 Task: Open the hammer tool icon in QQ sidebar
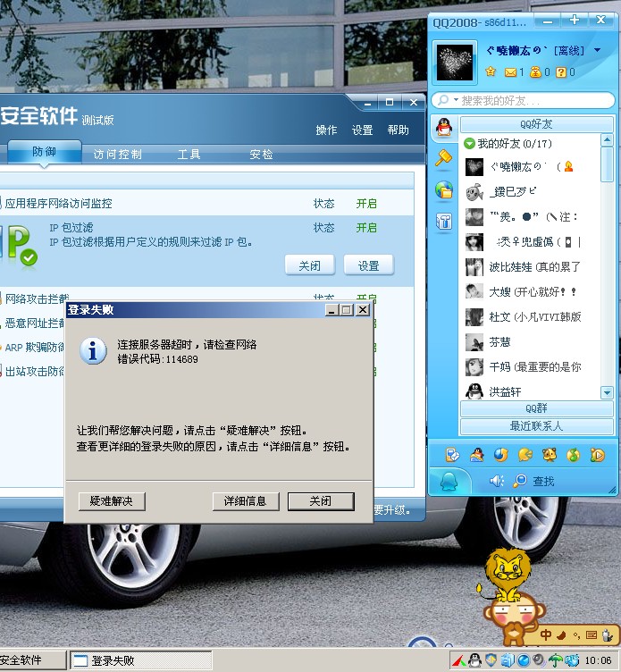[443, 157]
